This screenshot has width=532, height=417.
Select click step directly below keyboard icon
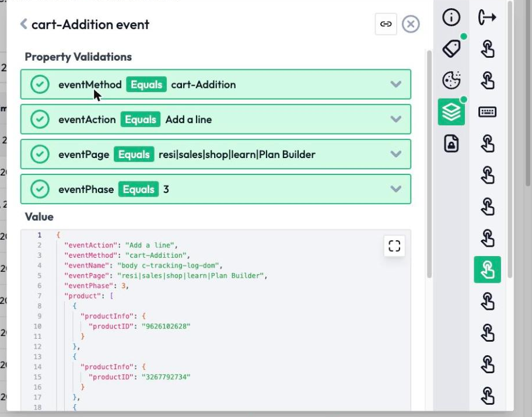(487, 143)
